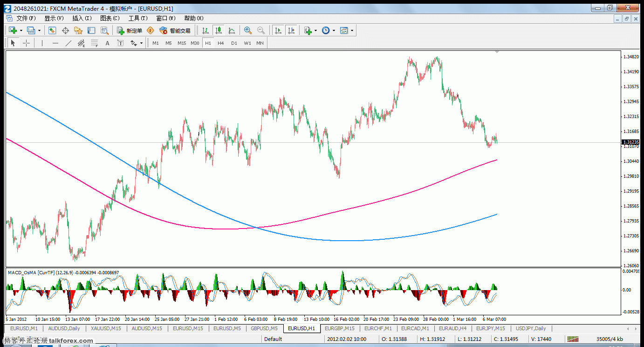Open the 显示(V) menu

click(x=54, y=18)
